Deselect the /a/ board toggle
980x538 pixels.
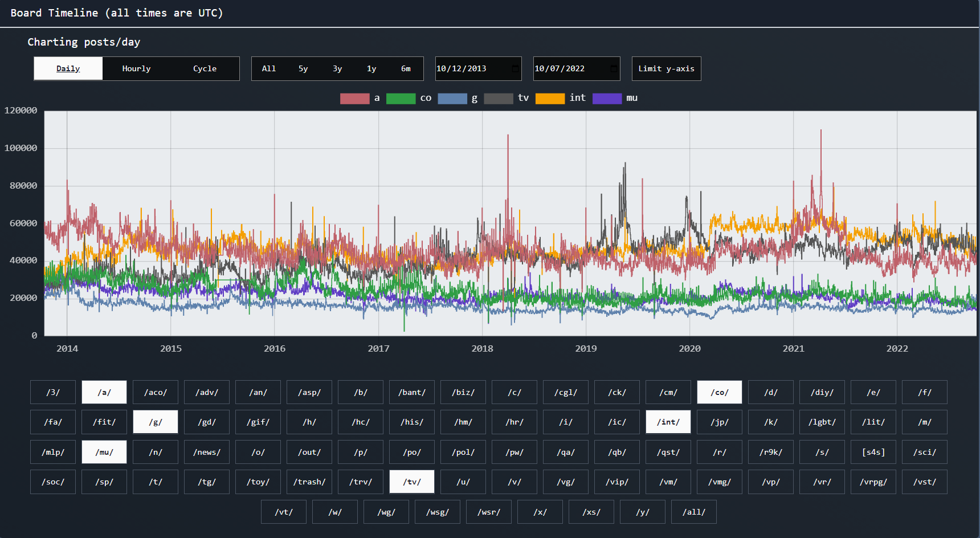point(104,392)
